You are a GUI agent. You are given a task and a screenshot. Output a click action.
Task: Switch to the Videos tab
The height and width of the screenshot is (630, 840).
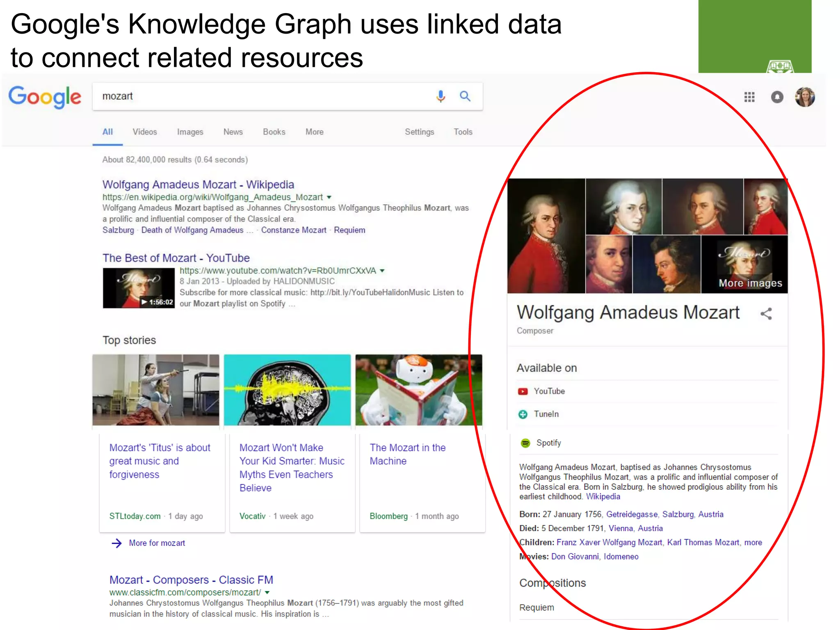click(x=145, y=132)
